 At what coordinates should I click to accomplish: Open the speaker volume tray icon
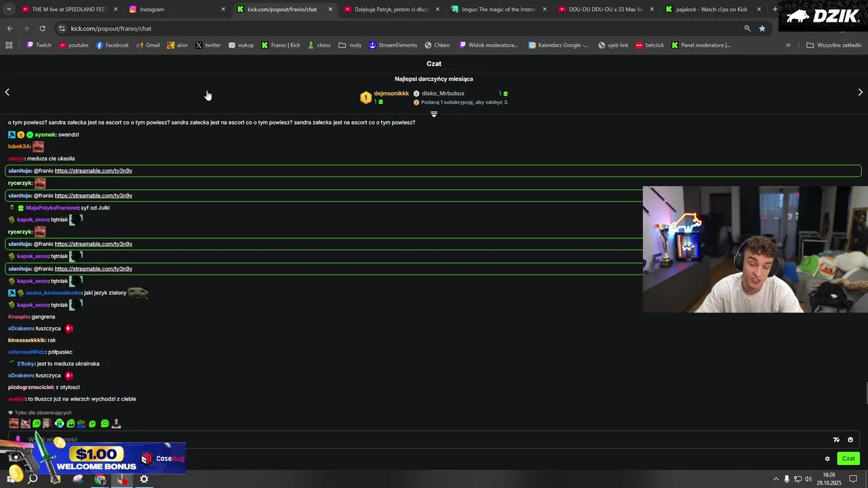(x=808, y=479)
